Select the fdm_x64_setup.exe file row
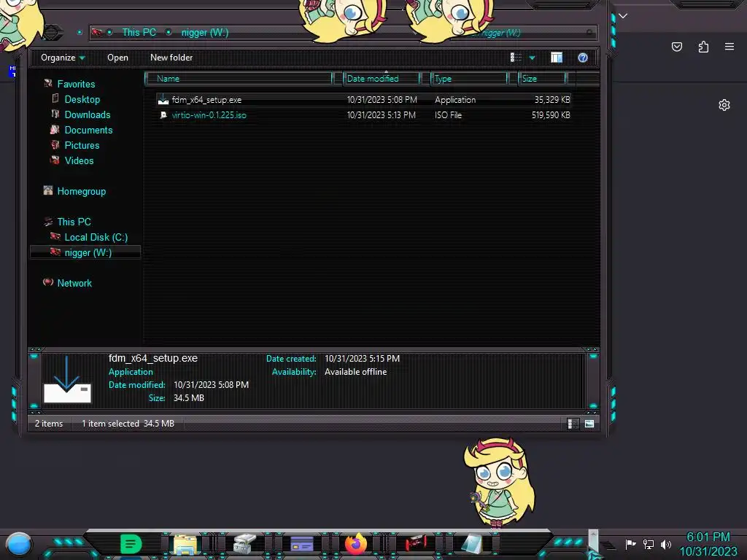Image resolution: width=747 pixels, height=560 pixels. click(x=363, y=99)
